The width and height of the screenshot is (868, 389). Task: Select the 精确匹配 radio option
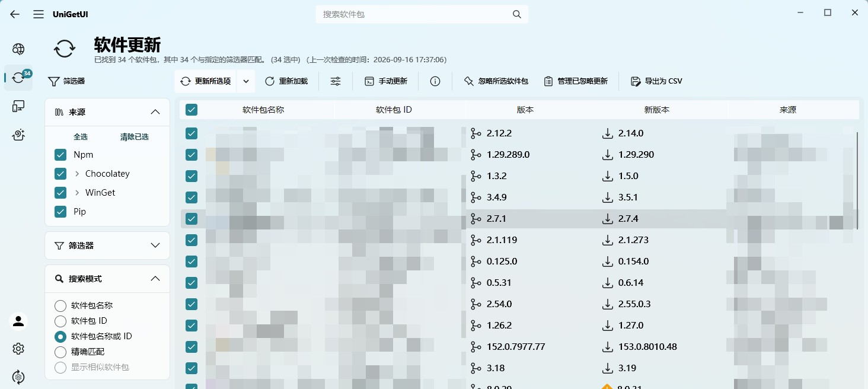click(60, 352)
